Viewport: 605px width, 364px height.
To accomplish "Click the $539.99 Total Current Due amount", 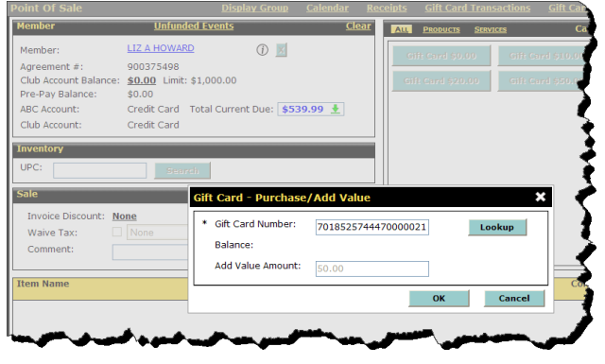I will (302, 110).
